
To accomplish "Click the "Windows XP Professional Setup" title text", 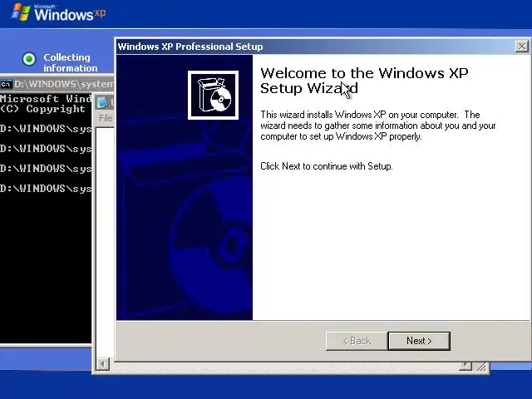I will pyautogui.click(x=190, y=47).
